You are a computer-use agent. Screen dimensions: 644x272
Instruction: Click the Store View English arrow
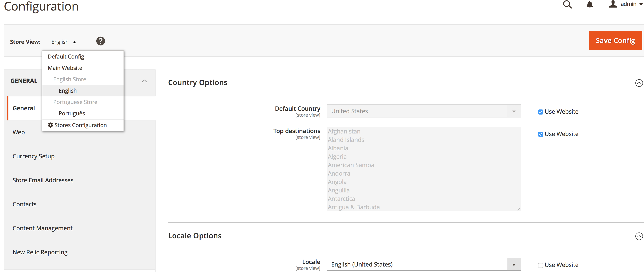(75, 42)
